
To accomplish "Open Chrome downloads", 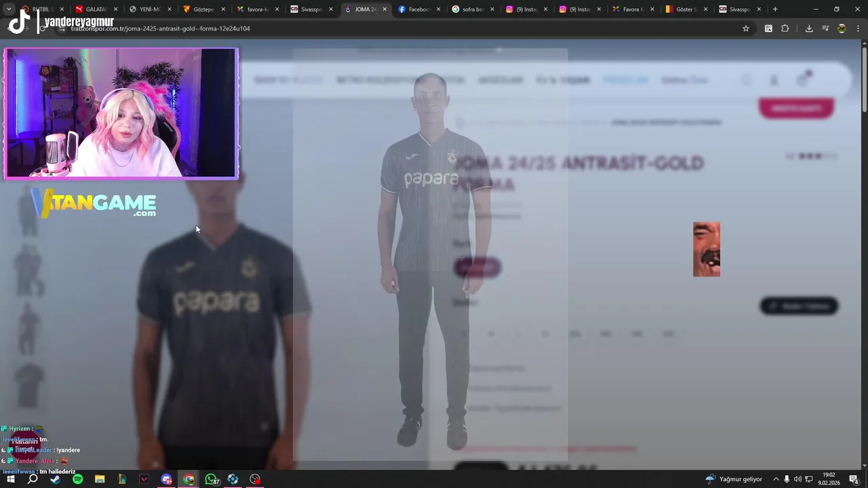I will [809, 28].
